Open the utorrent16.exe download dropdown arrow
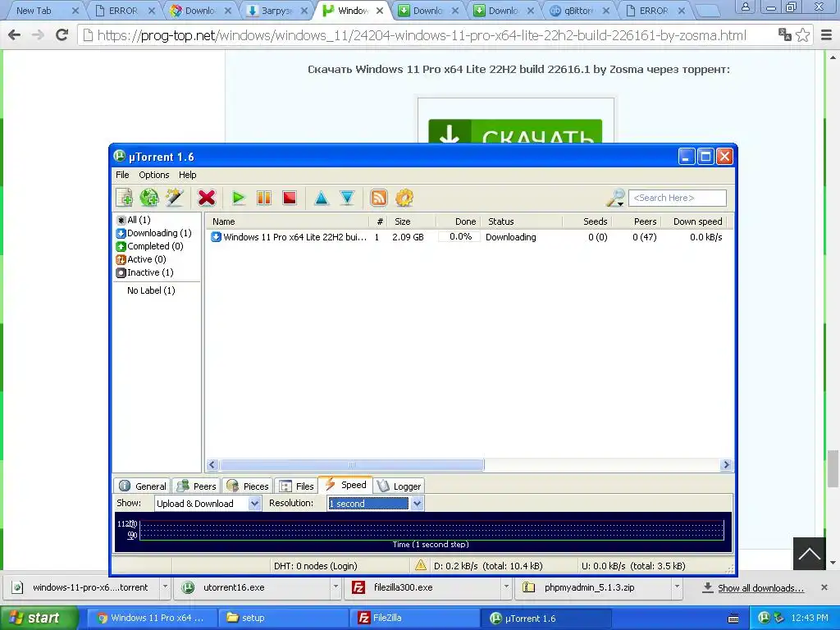The width and height of the screenshot is (840, 630). (x=336, y=587)
